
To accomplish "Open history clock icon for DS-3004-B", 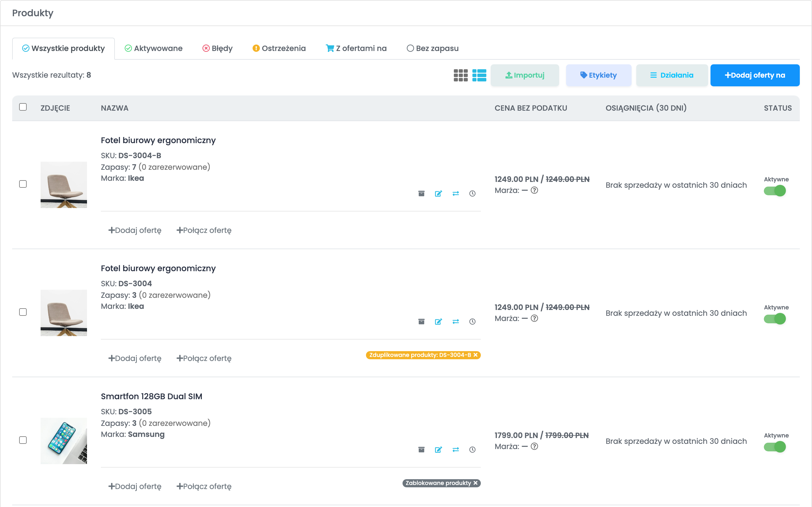I will point(472,194).
